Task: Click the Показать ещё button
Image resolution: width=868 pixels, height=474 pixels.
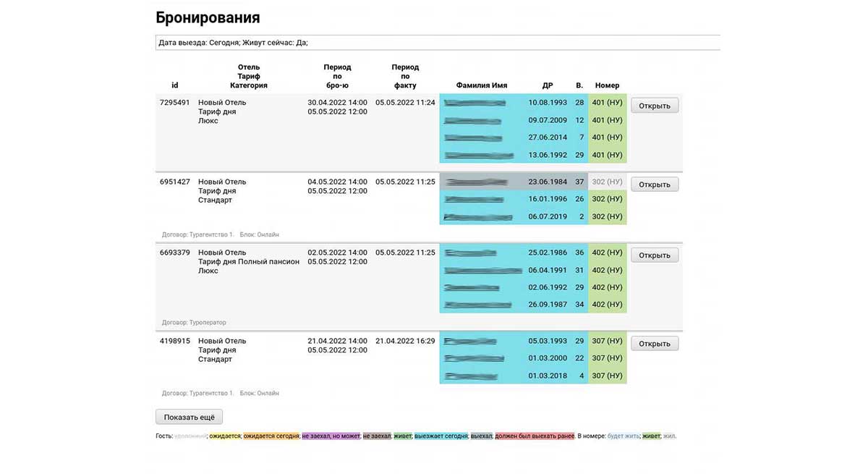Action: coord(189,417)
